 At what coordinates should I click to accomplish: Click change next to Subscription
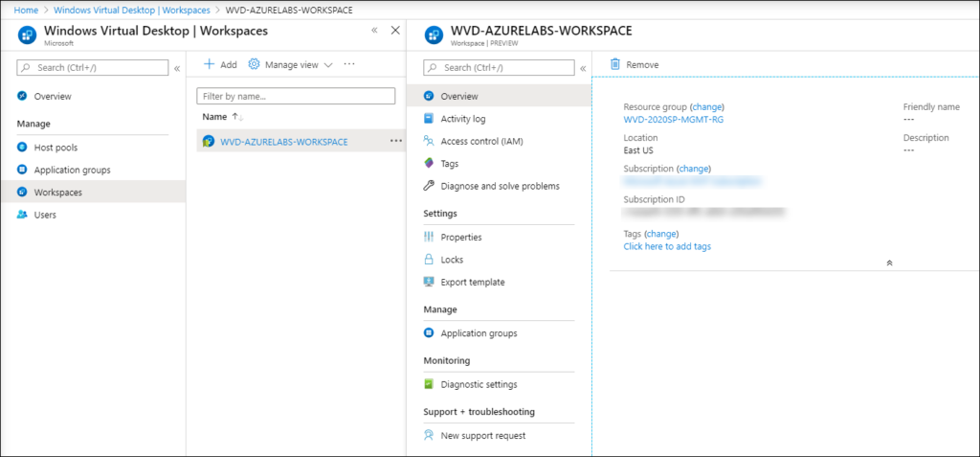click(x=694, y=169)
